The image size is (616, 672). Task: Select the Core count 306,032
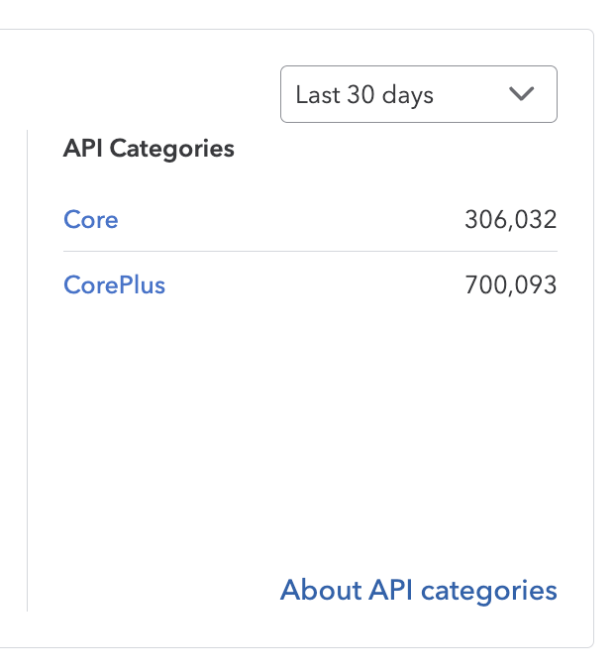(x=511, y=219)
